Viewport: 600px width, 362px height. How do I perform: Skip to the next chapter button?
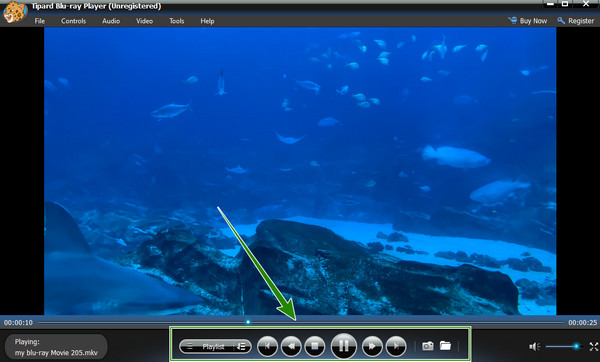point(396,346)
